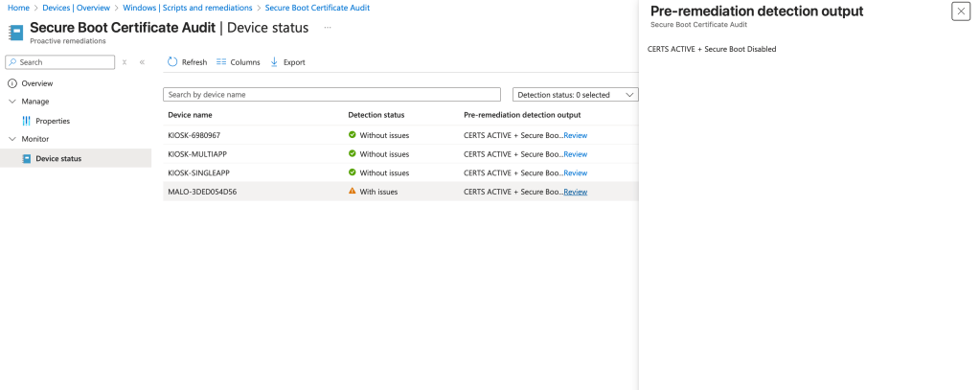The image size is (980, 390).
Task: Close the Pre-remediation detection output panel
Action: [x=960, y=11]
